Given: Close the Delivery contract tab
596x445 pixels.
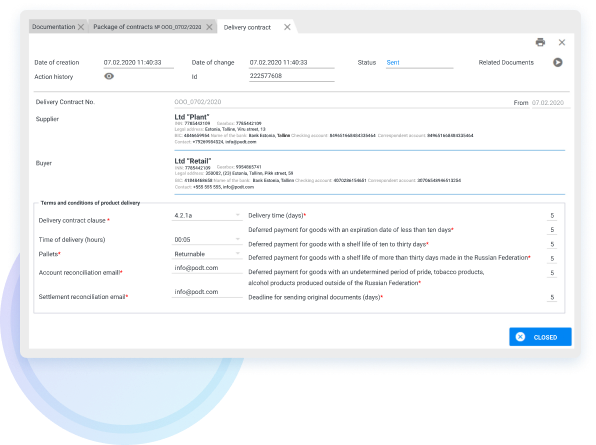Looking at the screenshot, I should point(287,27).
